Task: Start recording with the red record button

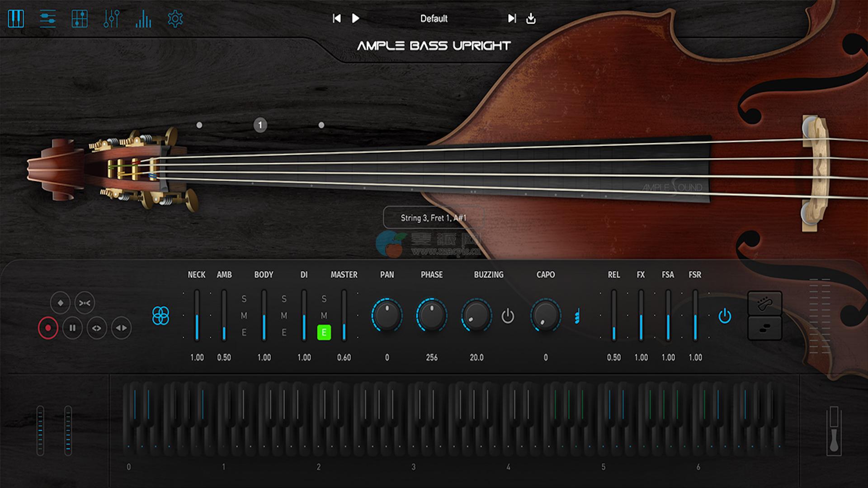Action: [x=48, y=328]
